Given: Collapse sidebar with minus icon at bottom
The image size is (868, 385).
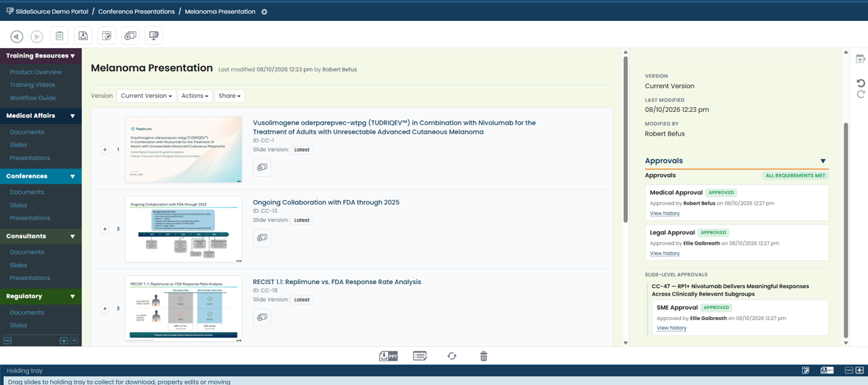Looking at the screenshot, I should tap(7, 340).
